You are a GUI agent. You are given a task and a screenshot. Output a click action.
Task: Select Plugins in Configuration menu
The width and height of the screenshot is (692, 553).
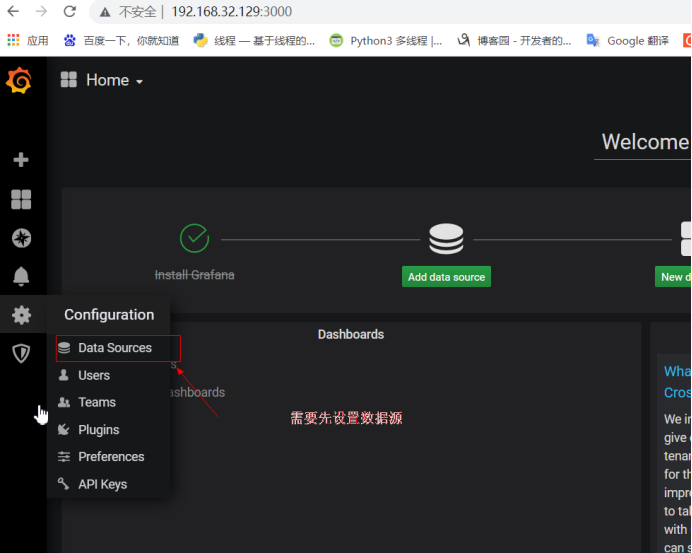click(109, 429)
